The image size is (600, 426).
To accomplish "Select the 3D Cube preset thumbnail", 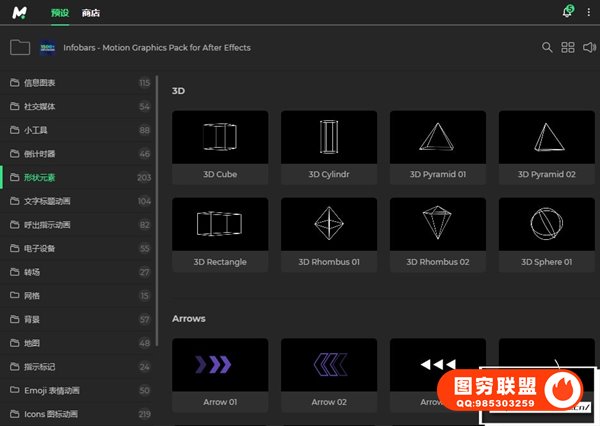I will [220, 137].
